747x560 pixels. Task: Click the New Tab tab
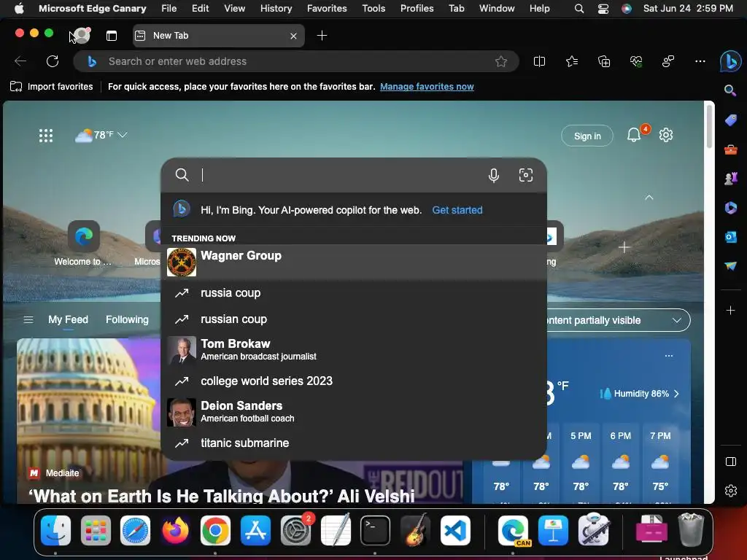218,36
